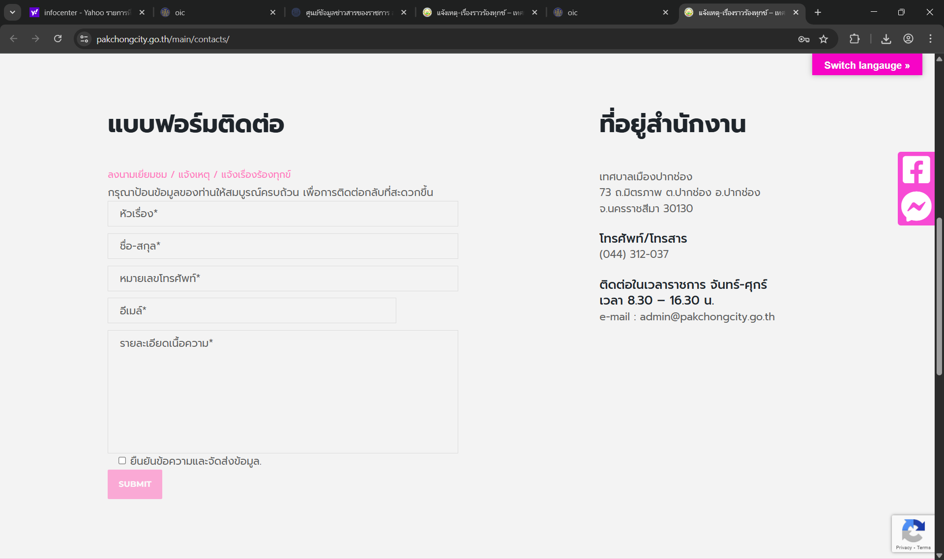This screenshot has height=560, width=944.
Task: Click the reCAPTCHA Terms link
Action: (x=924, y=547)
